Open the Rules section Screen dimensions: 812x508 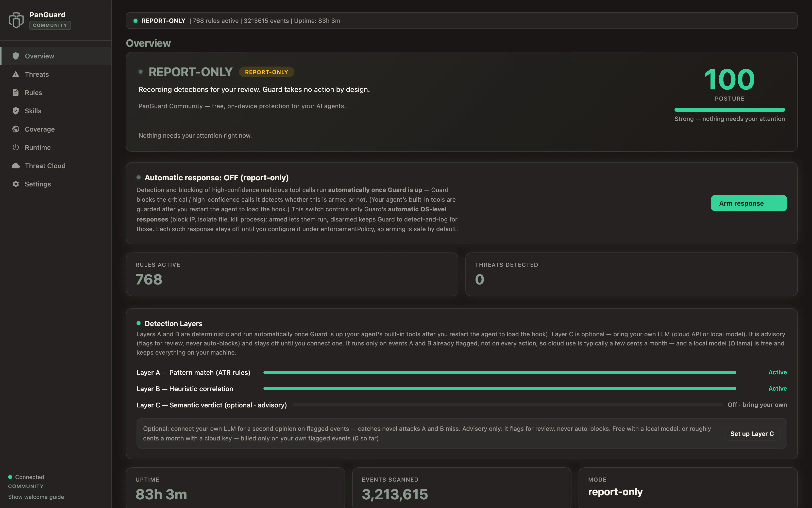pos(56,92)
